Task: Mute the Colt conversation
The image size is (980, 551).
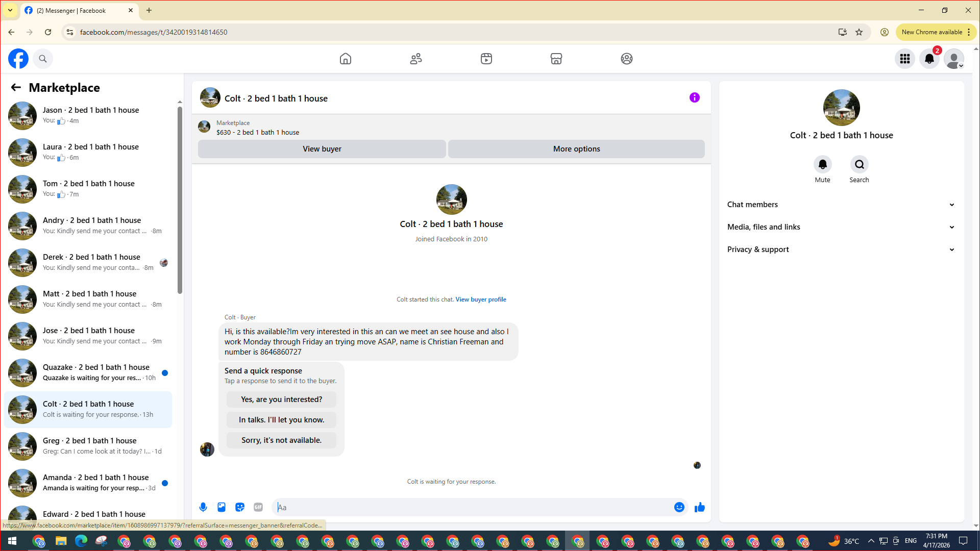Action: click(822, 164)
